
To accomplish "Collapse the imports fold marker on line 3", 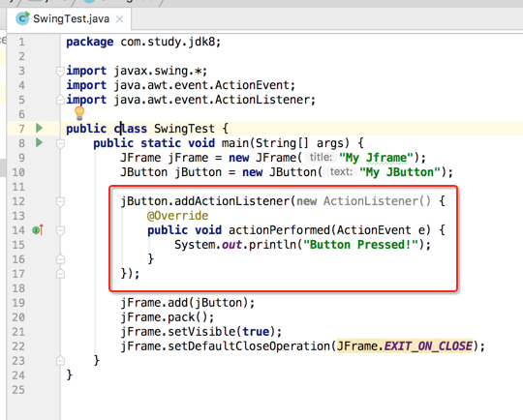I will point(60,71).
